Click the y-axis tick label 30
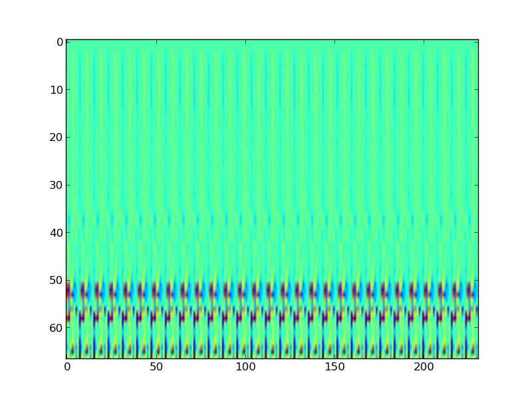 56,185
